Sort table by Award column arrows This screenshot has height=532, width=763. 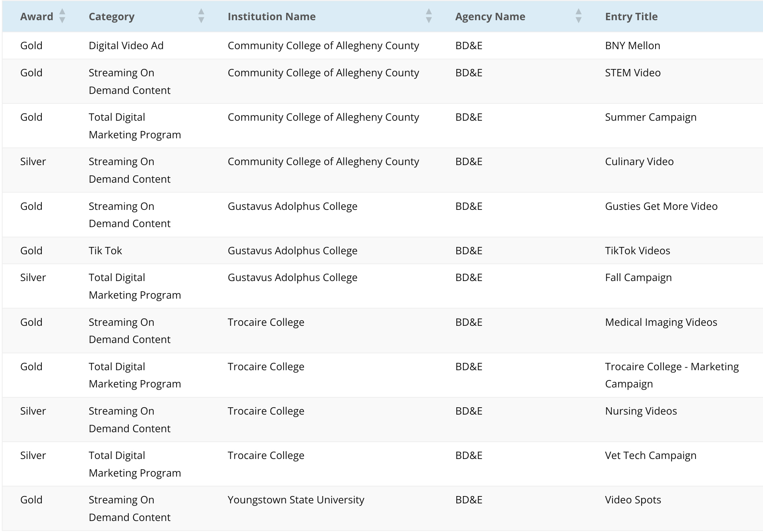click(62, 16)
